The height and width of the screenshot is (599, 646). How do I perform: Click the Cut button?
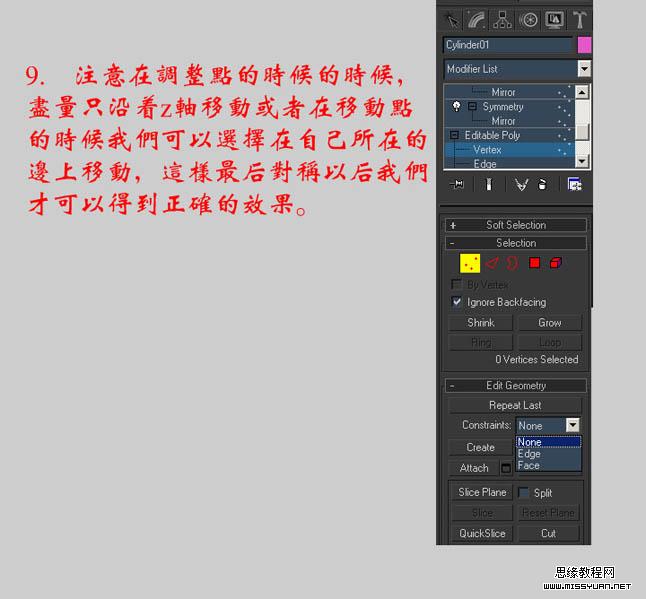coord(548,533)
